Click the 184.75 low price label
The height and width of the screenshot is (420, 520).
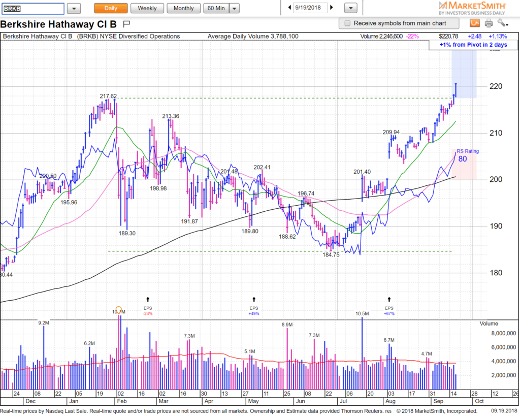pyautogui.click(x=331, y=255)
